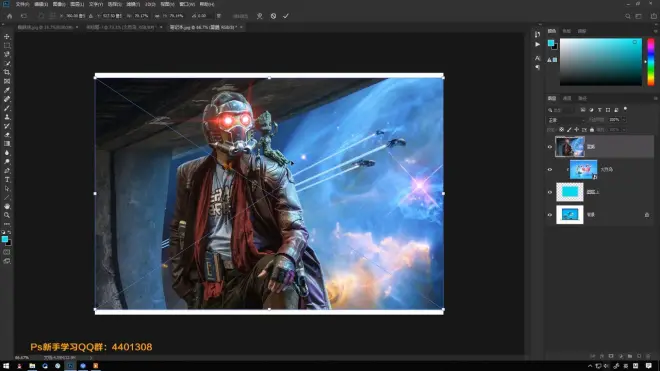Select the Zoom tool
Viewport: 660px width, 371px height.
7,215
